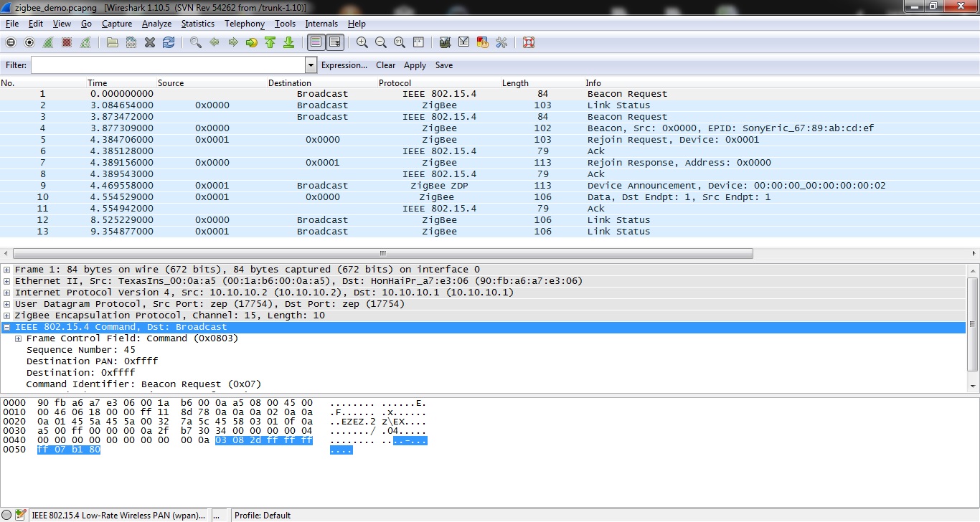This screenshot has width=980, height=522.
Task: Click the capture options icon
Action: tap(29, 43)
